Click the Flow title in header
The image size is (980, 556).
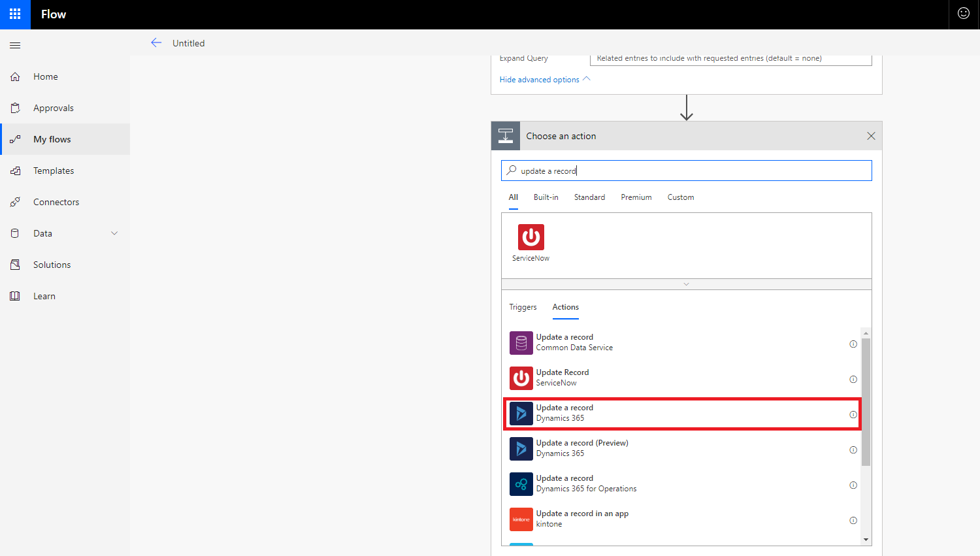[x=54, y=14]
